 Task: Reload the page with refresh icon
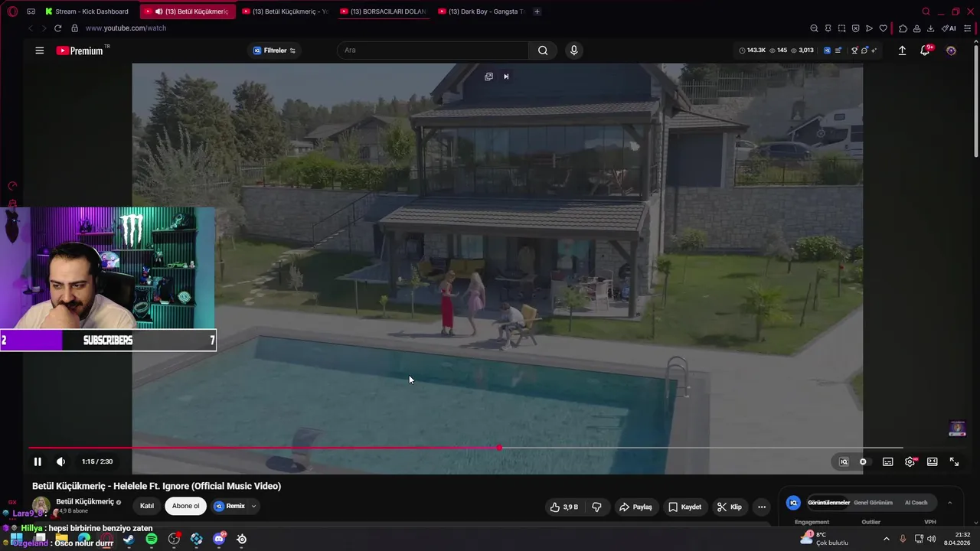coord(57,28)
